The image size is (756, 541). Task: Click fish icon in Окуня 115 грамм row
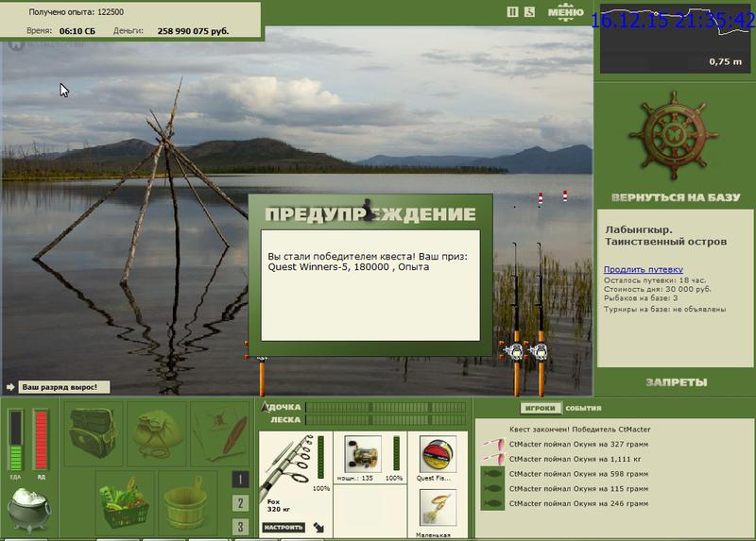point(492,489)
